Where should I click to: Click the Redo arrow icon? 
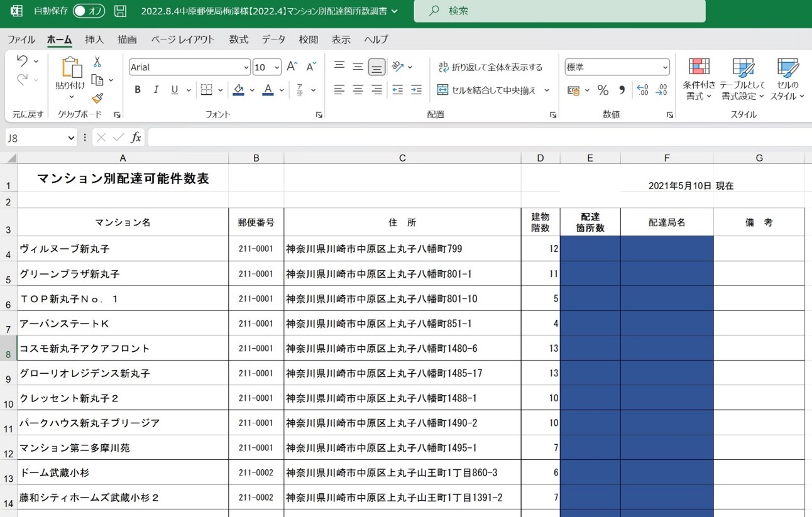pos(22,80)
